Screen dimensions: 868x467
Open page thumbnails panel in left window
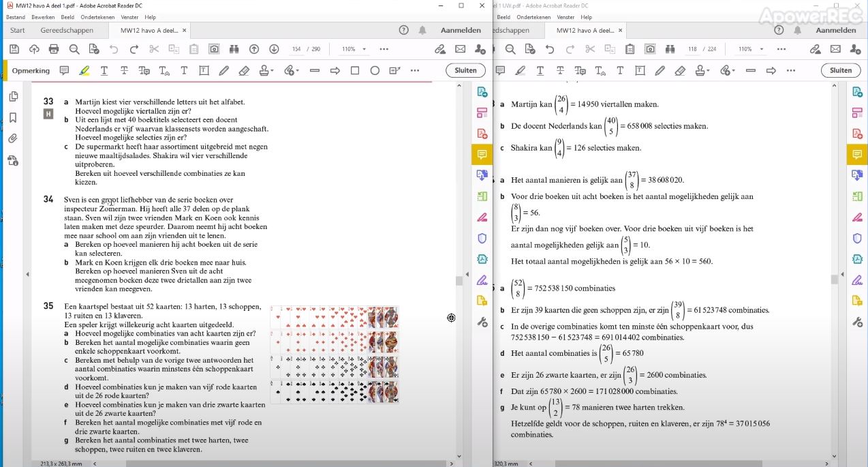(x=13, y=96)
